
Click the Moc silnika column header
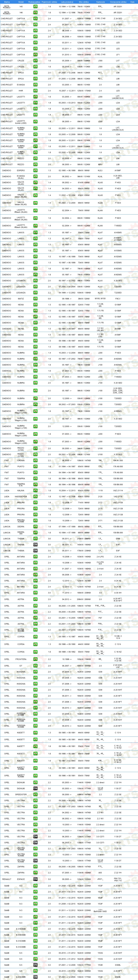point(84,2)
